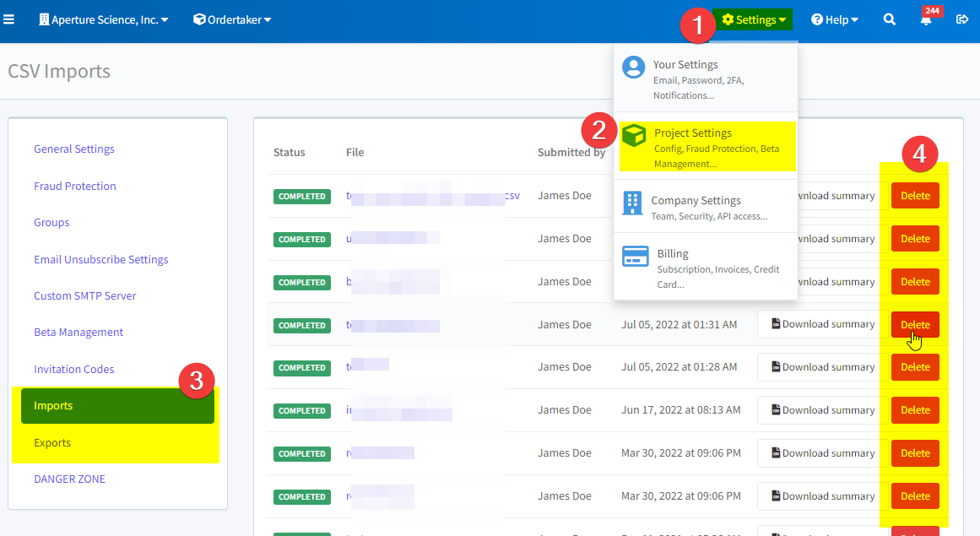Click the File column header
The height and width of the screenshot is (536, 980).
[355, 152]
